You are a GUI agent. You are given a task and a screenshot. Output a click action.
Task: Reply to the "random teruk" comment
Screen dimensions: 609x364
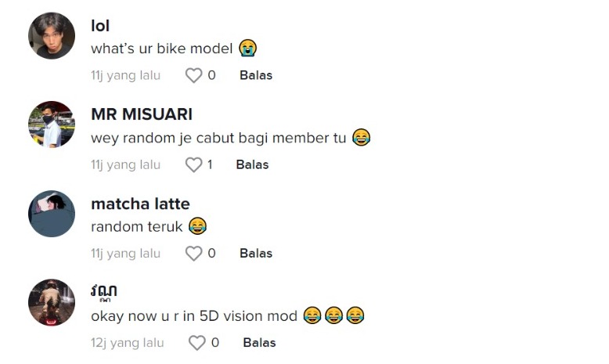pyautogui.click(x=256, y=253)
